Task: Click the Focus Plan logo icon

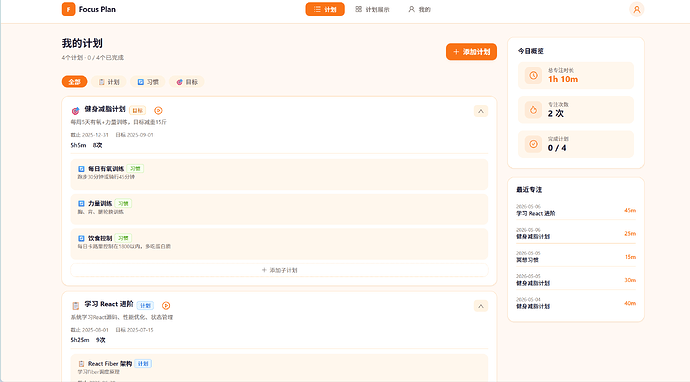Action: [x=68, y=9]
